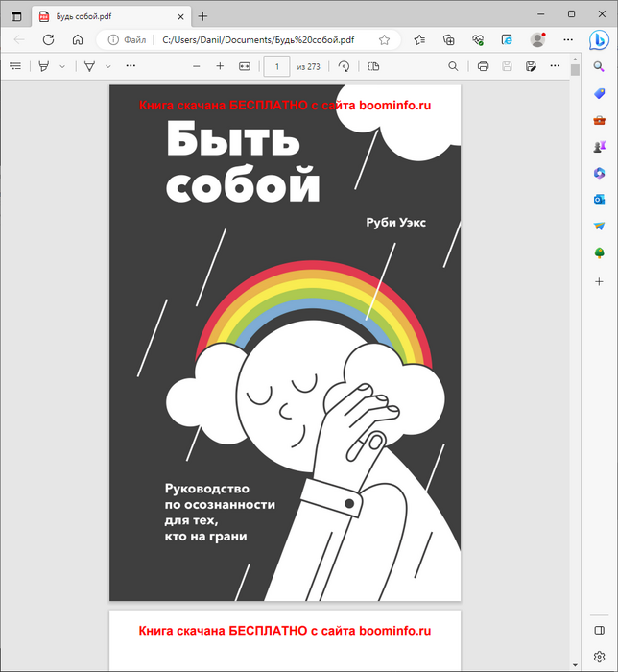Image resolution: width=618 pixels, height=672 pixels.
Task: Click the page number input field
Action: coord(276,66)
